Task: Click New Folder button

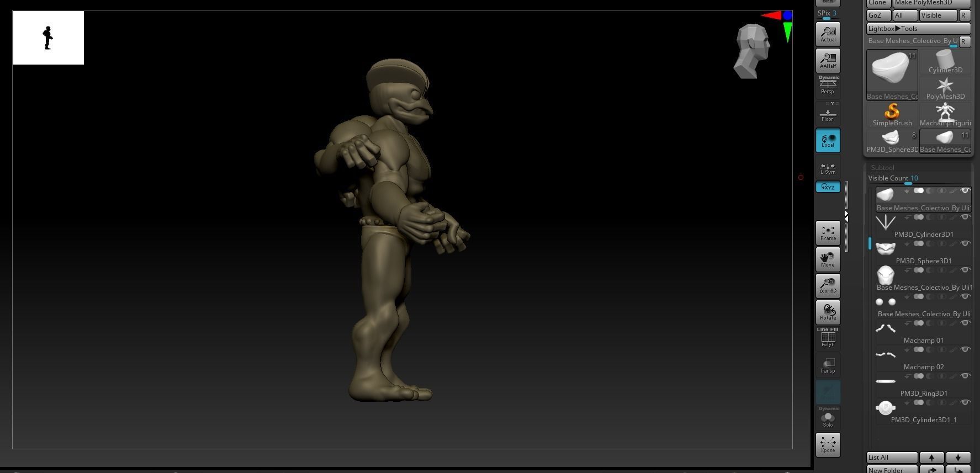Action: coord(892,470)
